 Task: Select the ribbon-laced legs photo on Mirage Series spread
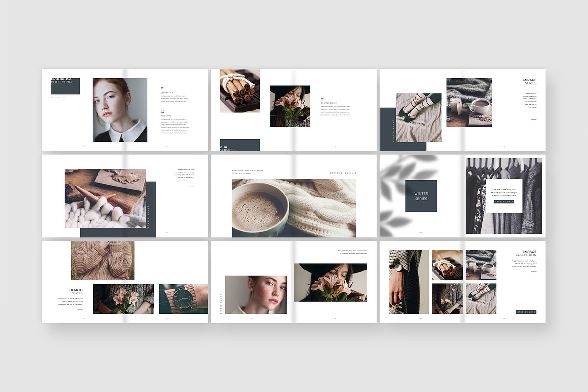pyautogui.click(x=419, y=118)
